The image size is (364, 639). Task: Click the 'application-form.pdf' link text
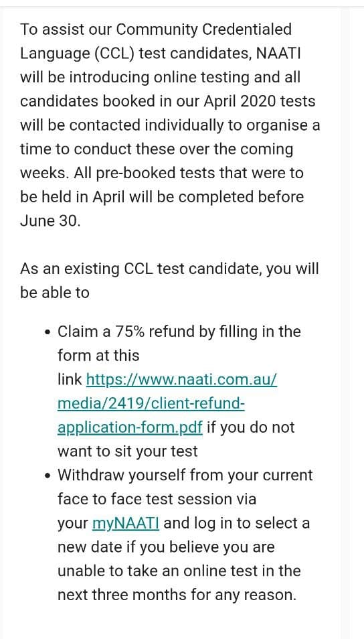[130, 427]
